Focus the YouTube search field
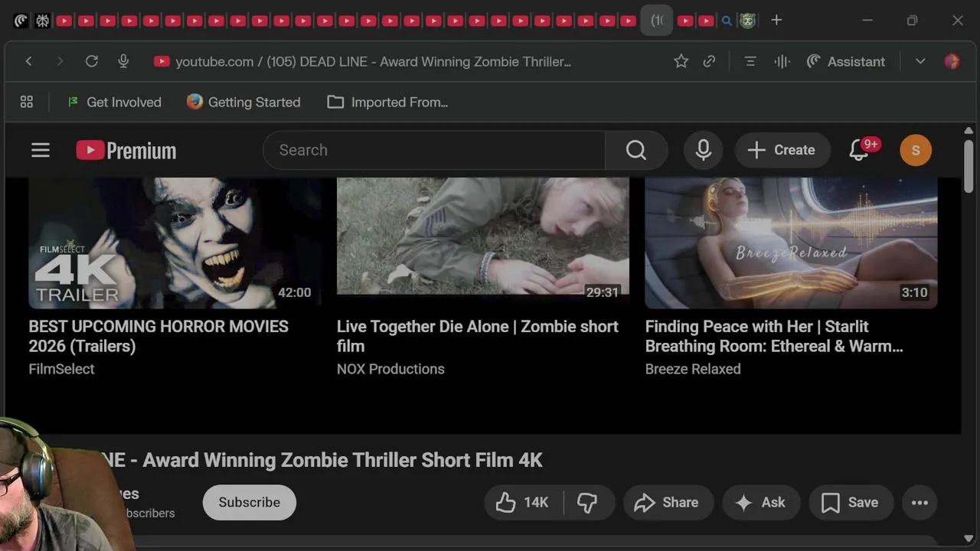Screen dimensions: 980x551 click(434, 150)
